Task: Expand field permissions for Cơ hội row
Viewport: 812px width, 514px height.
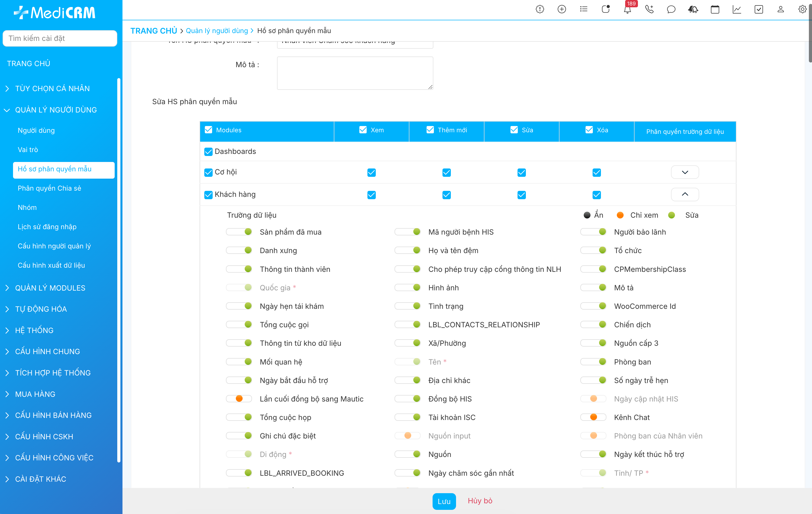Action: tap(685, 172)
